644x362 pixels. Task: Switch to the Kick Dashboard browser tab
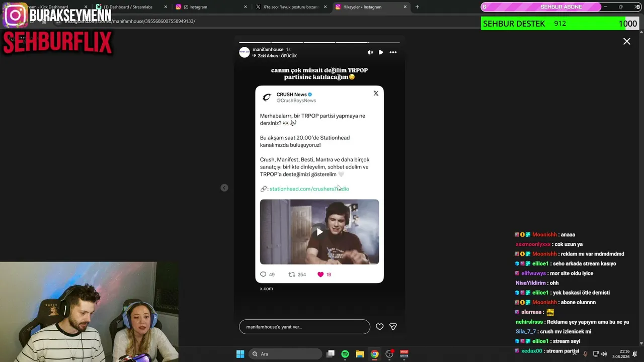pyautogui.click(x=48, y=7)
